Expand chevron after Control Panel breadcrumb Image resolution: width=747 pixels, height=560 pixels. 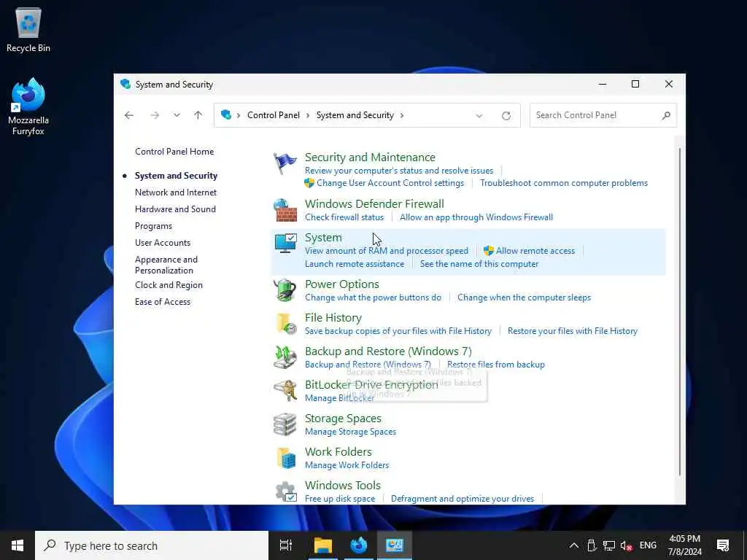pos(309,115)
